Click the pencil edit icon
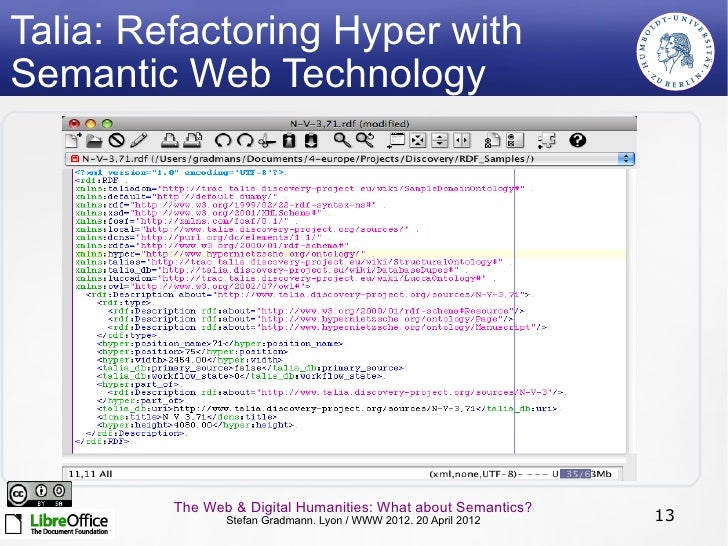Viewport: 728px width, 546px height. coord(139,140)
